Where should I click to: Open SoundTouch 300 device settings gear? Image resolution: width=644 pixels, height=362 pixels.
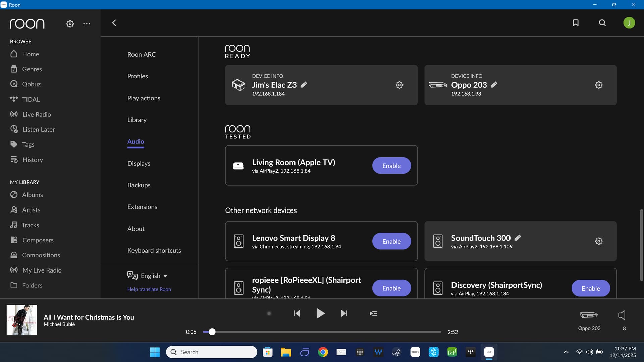598,241
